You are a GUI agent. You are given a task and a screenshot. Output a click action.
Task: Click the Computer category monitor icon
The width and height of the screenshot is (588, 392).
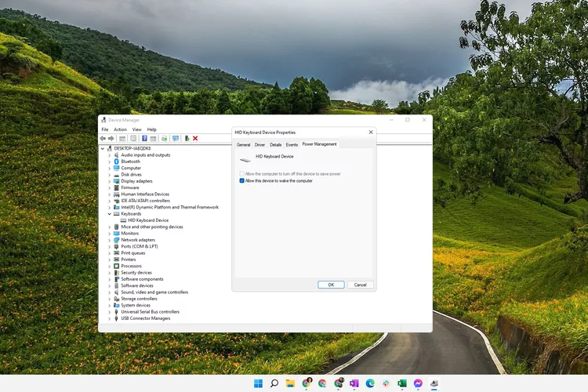pyautogui.click(x=117, y=168)
